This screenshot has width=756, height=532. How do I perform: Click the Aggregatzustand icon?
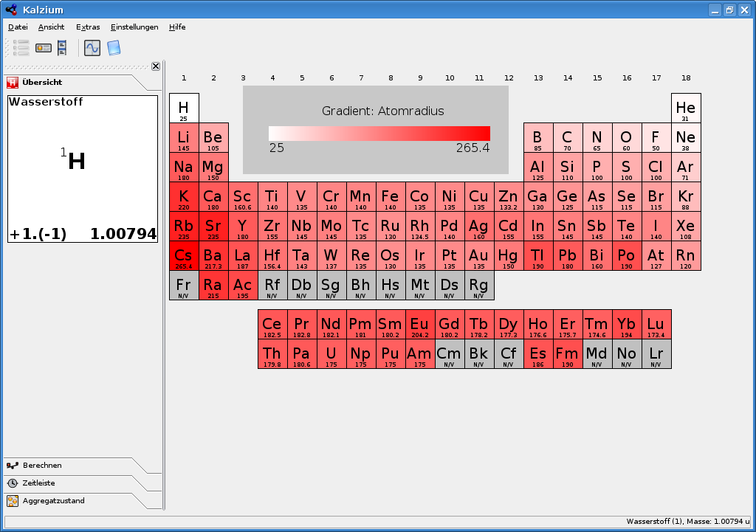pos(13,501)
